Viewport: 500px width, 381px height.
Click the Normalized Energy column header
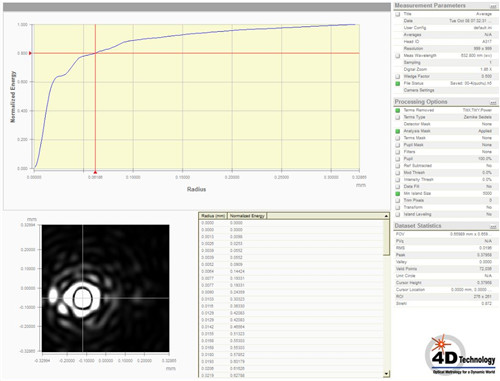pyautogui.click(x=247, y=216)
